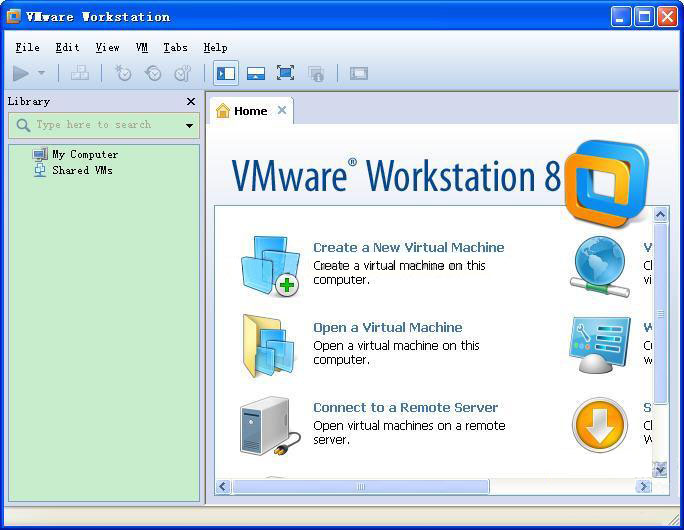Viewport: 684px width, 530px height.
Task: Open the VM menu
Action: 142,47
